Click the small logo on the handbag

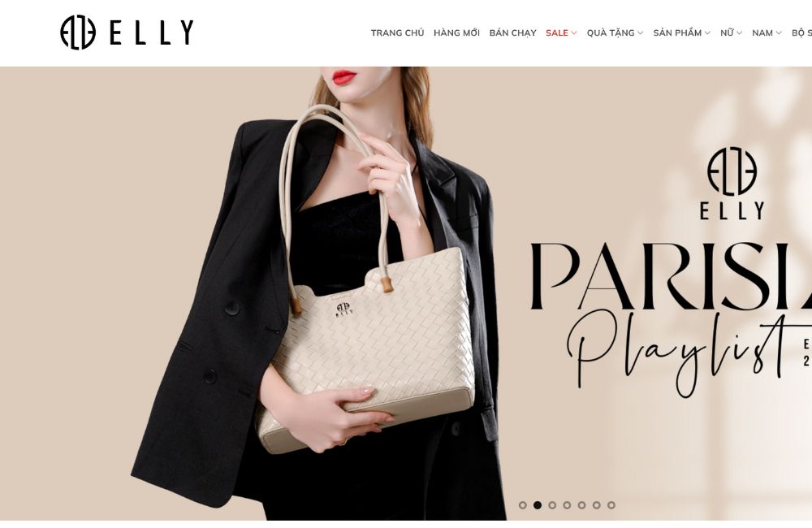pyautogui.click(x=344, y=309)
